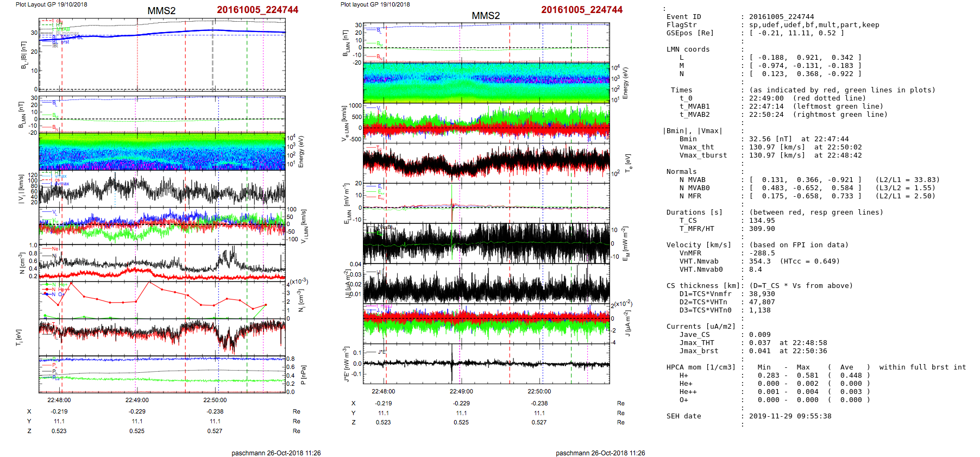Click 22:49:00 time label under left plot
This screenshot has width=980, height=457.
(137, 400)
